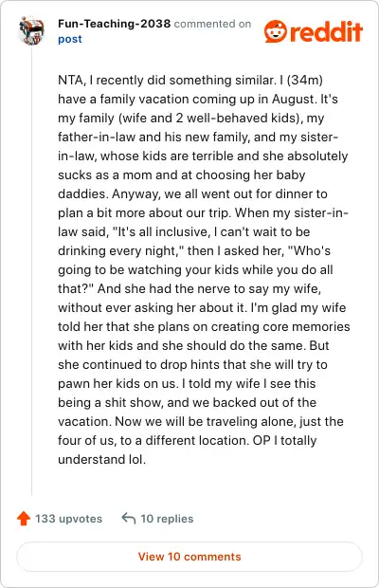Collapse the thread using the vertical line
Screen dimensions: 379x588
(32, 270)
